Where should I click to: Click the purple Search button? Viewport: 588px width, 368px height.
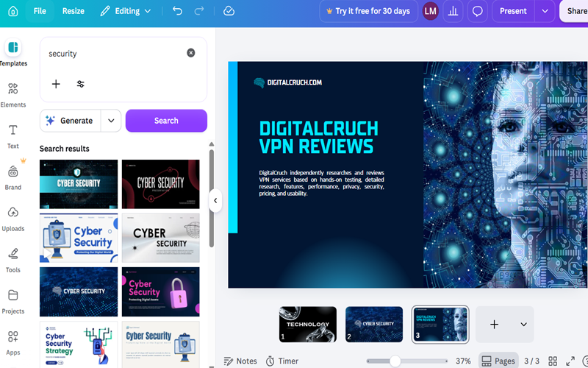point(166,121)
